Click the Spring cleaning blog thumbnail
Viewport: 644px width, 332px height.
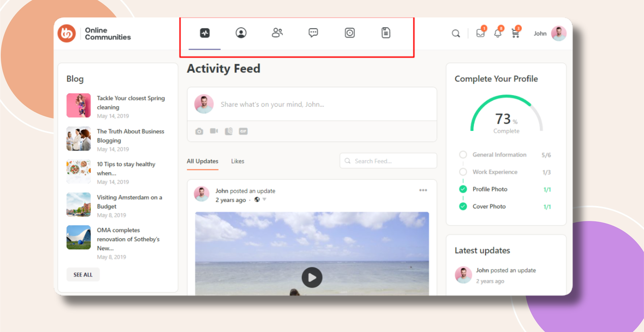78,105
